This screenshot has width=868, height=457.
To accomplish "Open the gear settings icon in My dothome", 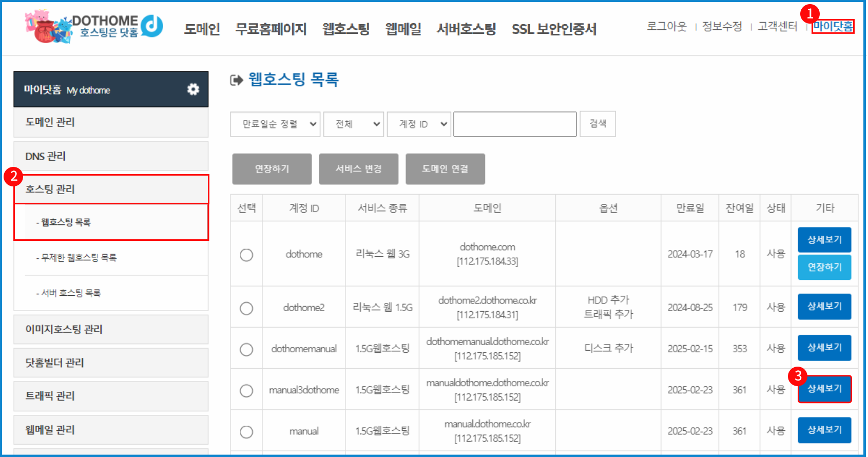I will (193, 89).
